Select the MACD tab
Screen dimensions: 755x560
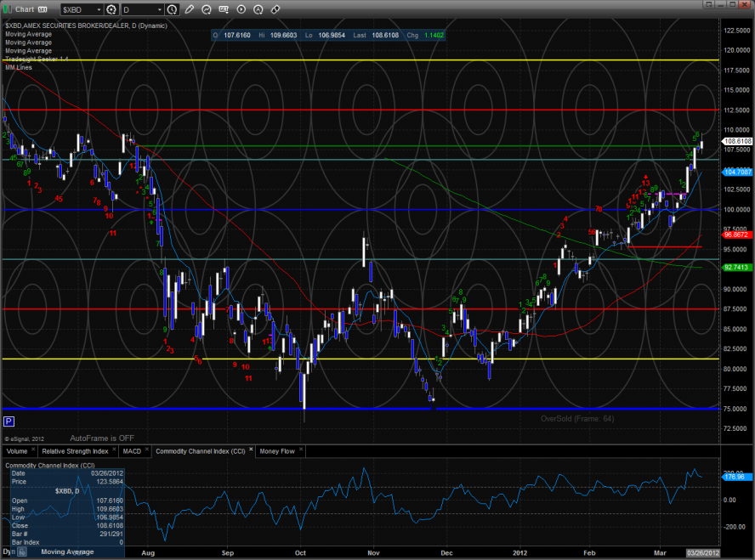pos(131,451)
